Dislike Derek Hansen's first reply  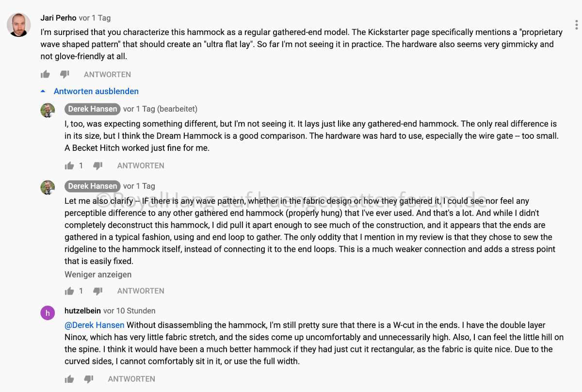pos(97,165)
